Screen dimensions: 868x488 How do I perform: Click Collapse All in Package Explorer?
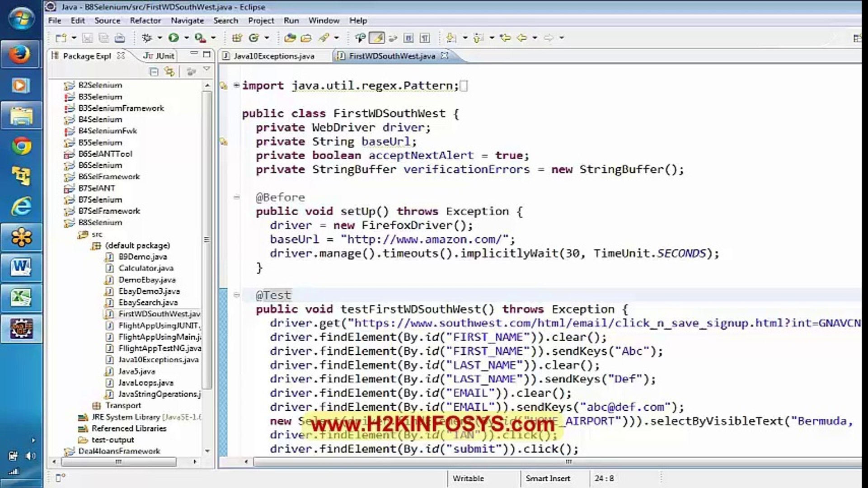(x=154, y=71)
